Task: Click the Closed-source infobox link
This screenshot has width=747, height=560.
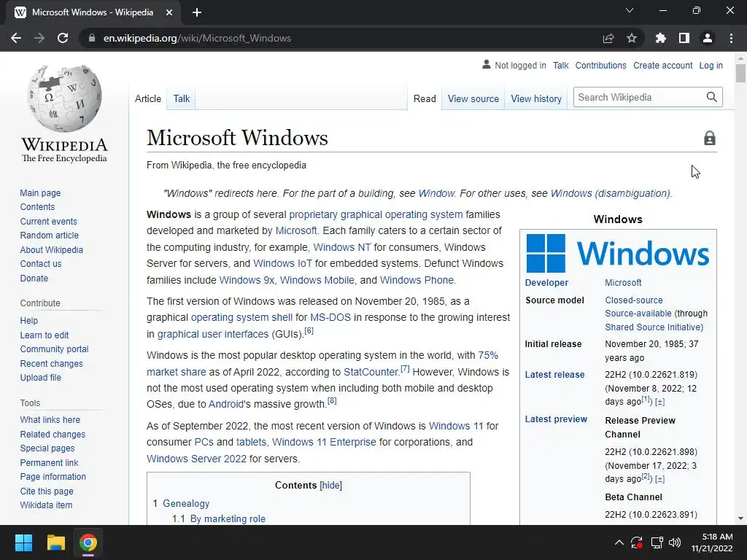Action: [x=634, y=300]
